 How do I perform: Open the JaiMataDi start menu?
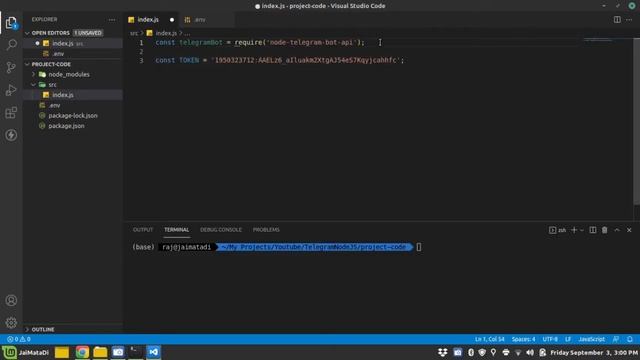(26, 352)
